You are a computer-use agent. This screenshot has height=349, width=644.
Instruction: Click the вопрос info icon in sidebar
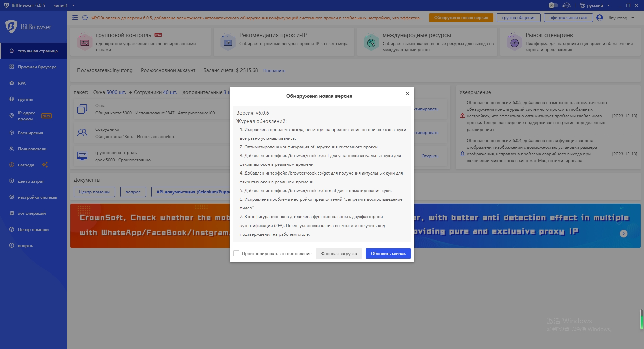click(x=12, y=245)
